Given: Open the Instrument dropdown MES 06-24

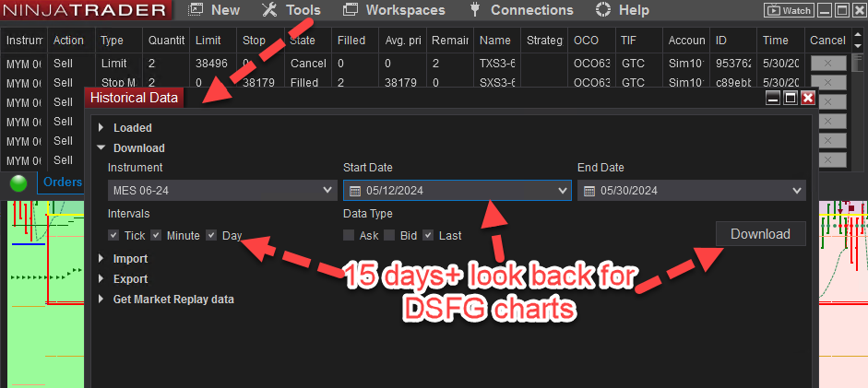Looking at the screenshot, I should tap(222, 191).
